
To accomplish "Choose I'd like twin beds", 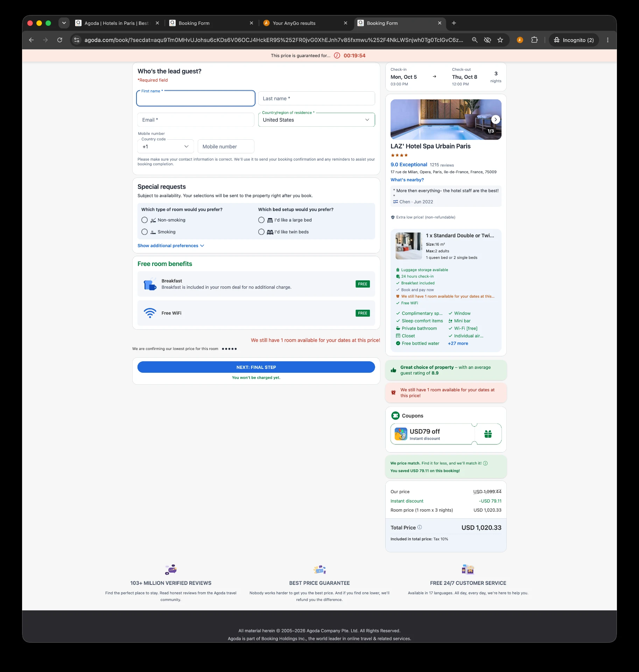I will [x=261, y=232].
